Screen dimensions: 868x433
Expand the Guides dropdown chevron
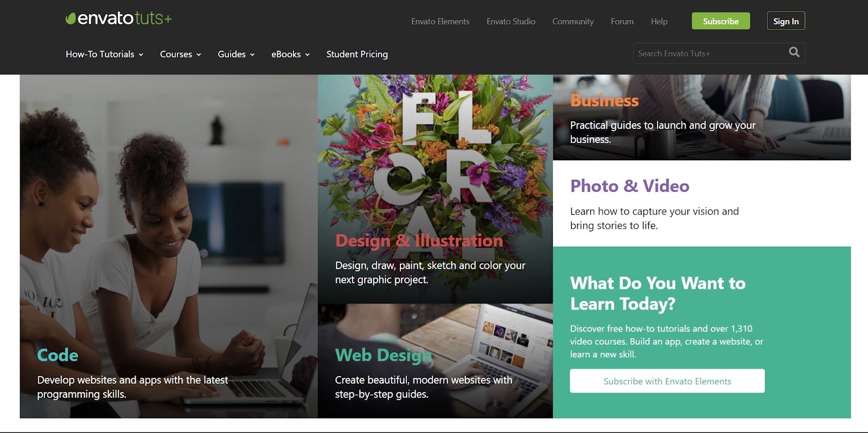(252, 55)
